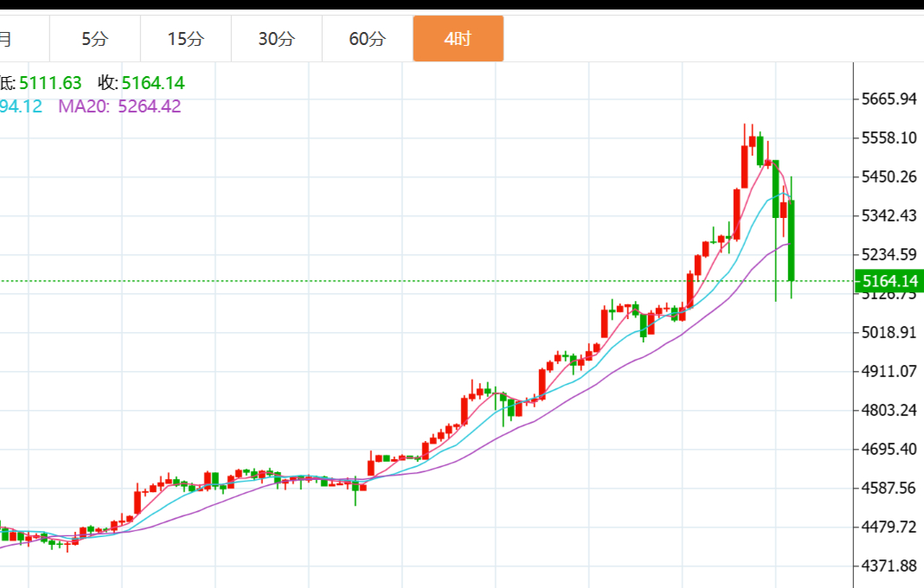924x588 pixels.
Task: Click the 4911.07 price axis label
Action: [x=889, y=371]
